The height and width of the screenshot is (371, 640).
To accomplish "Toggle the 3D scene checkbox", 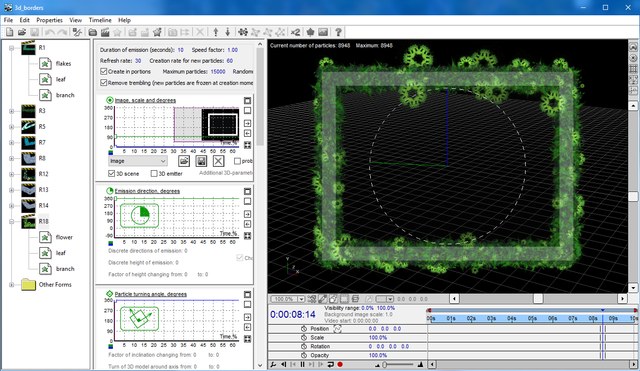I will [x=111, y=173].
